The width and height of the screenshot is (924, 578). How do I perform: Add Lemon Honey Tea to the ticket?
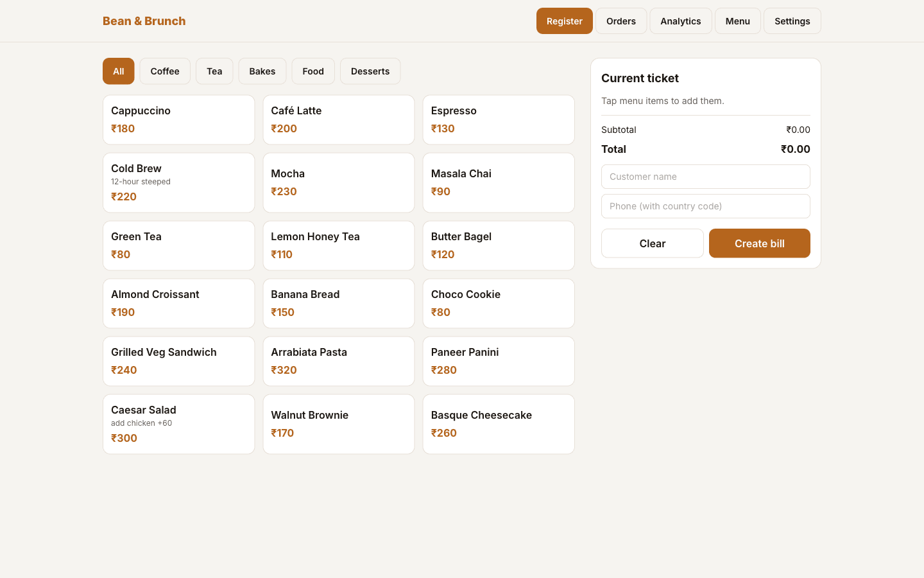coord(339,246)
